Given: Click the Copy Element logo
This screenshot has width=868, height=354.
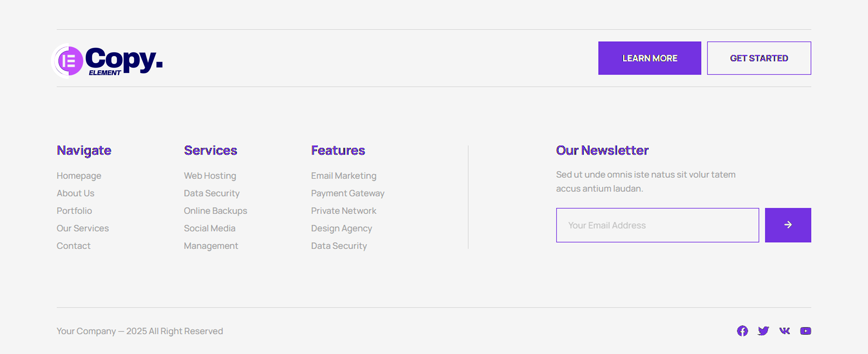Looking at the screenshot, I should coord(107,60).
